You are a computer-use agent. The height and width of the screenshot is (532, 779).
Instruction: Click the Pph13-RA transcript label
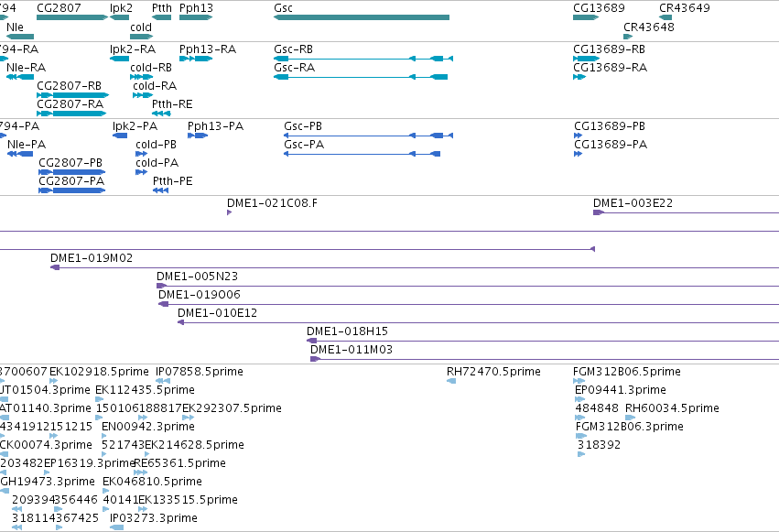tap(208, 49)
